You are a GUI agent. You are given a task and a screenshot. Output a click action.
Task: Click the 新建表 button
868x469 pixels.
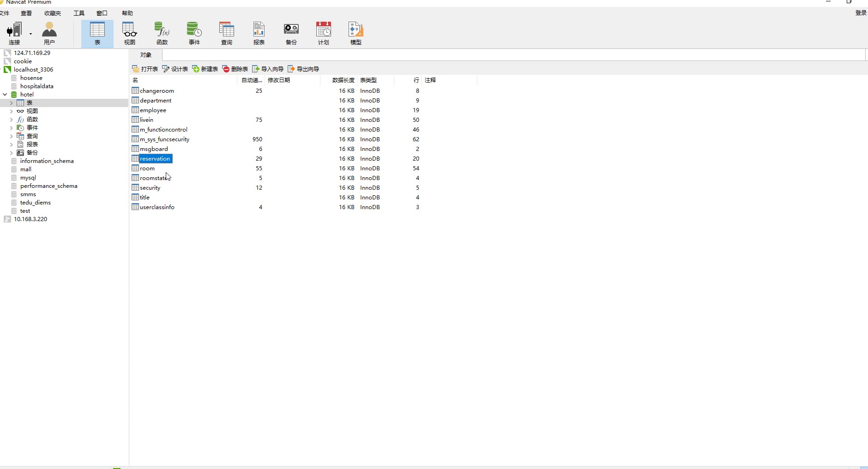(x=205, y=69)
